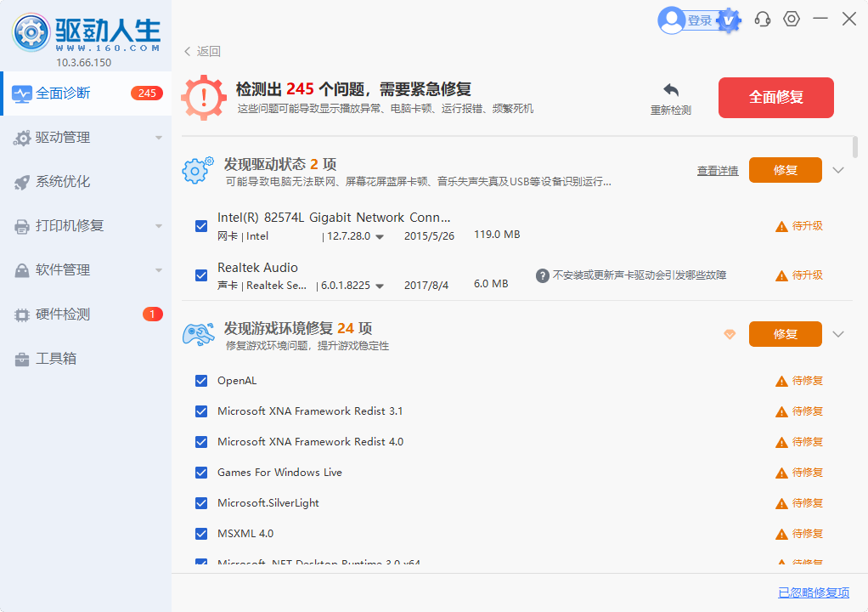The width and height of the screenshot is (868, 612).
Task: Uncheck Intel 82574L Network driver checkbox
Action: pyautogui.click(x=201, y=226)
